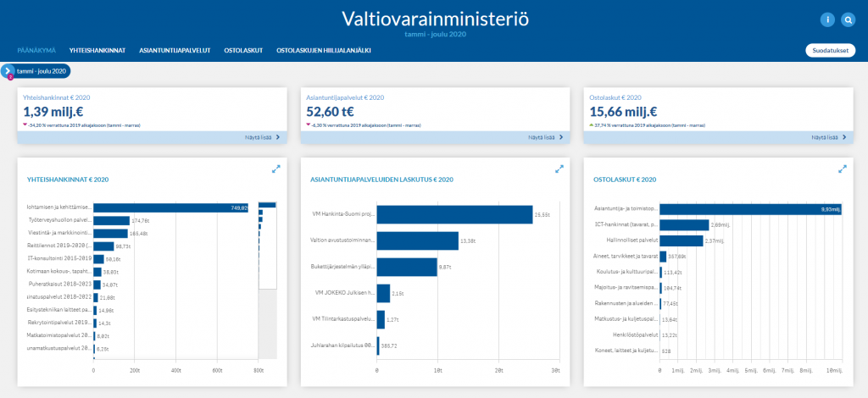The image size is (868, 398).
Task: Expand the Ostolaskut € 2020 chart fullscreen
Action: (x=842, y=169)
